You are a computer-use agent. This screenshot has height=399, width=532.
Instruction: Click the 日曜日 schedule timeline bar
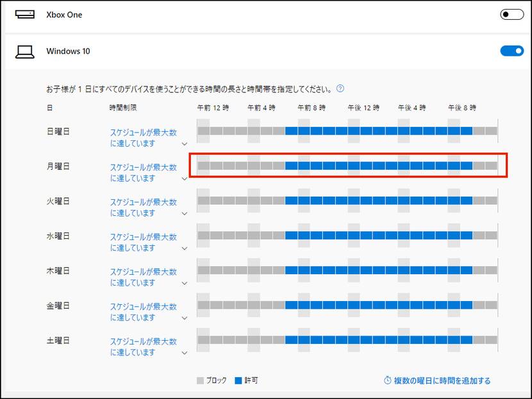[347, 131]
